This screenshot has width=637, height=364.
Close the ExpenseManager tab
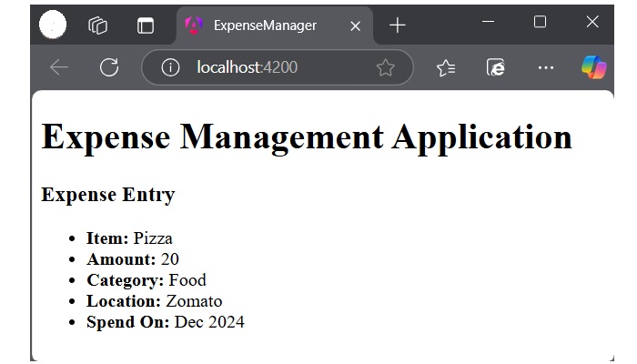[x=356, y=26]
